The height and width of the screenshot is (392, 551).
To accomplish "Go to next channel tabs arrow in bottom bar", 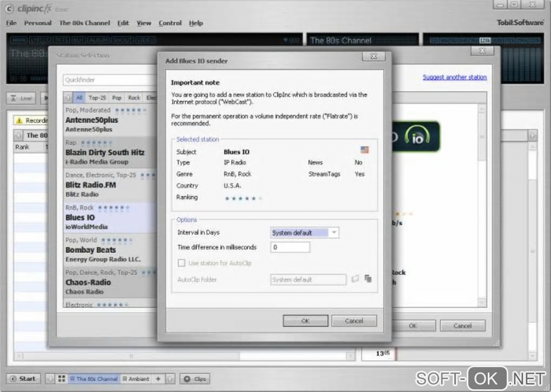I will [x=170, y=379].
